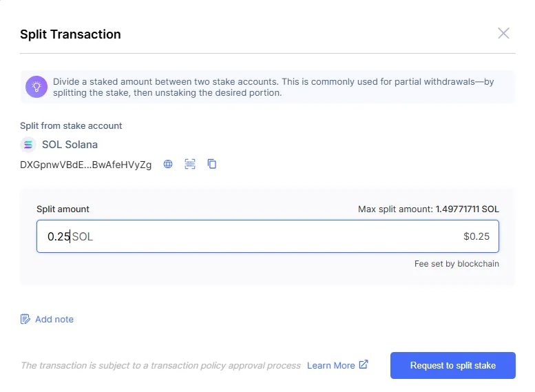Click the DXGpnwVBdE...BwAfeHVyZg address text

[85, 165]
